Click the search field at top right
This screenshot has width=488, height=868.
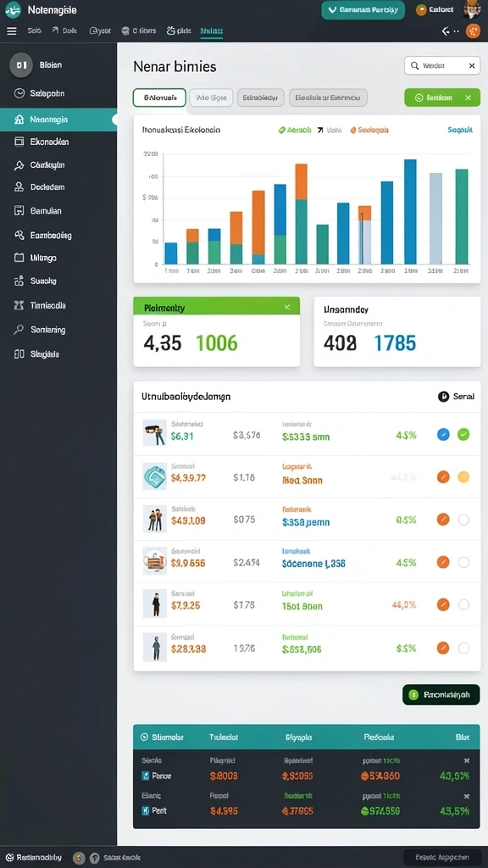[x=441, y=66]
